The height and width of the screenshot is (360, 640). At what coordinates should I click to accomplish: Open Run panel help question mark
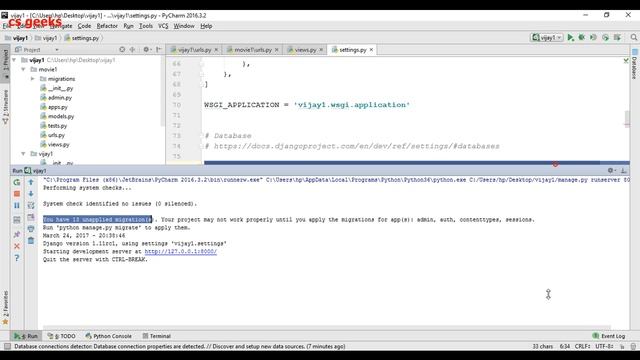coord(17,258)
